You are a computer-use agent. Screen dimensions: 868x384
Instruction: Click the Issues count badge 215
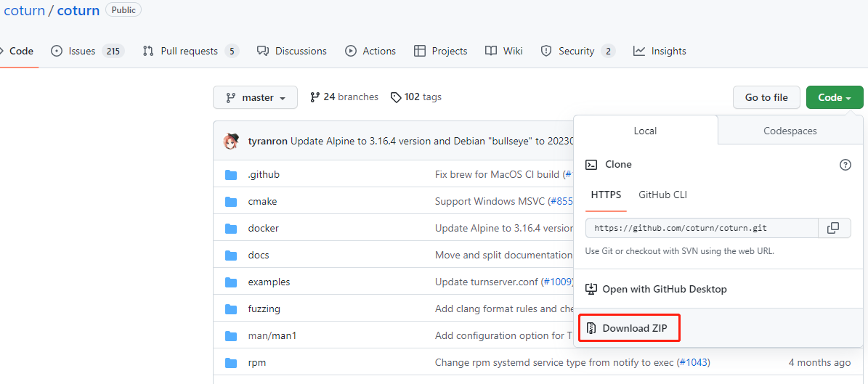point(113,51)
